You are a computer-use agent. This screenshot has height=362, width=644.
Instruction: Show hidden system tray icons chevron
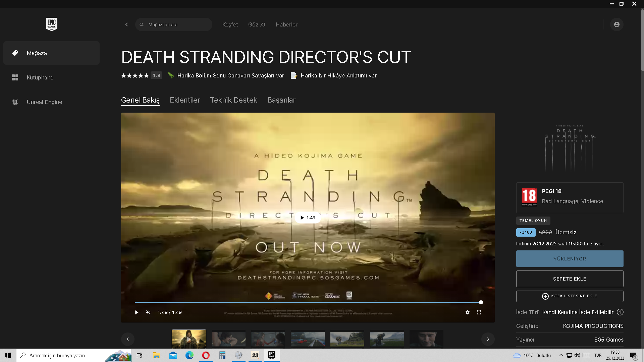click(x=561, y=355)
